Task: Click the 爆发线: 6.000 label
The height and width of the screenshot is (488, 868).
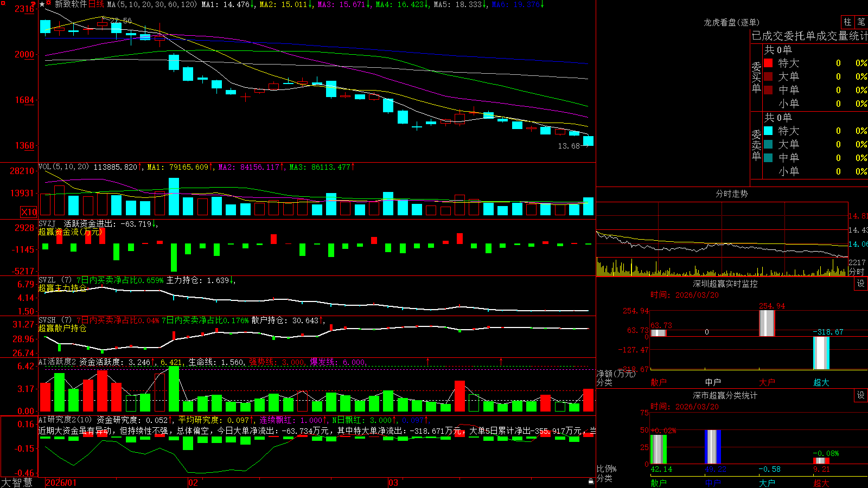Action: (337, 362)
